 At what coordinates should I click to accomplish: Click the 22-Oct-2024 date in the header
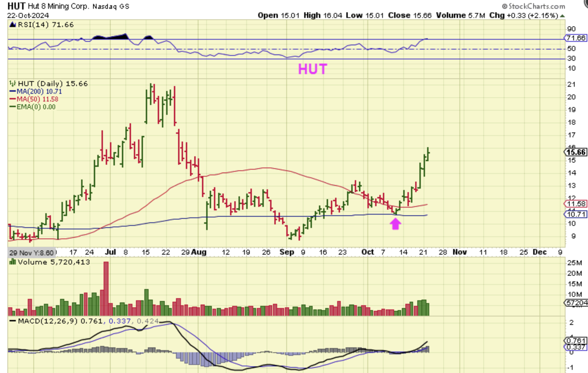click(x=28, y=15)
